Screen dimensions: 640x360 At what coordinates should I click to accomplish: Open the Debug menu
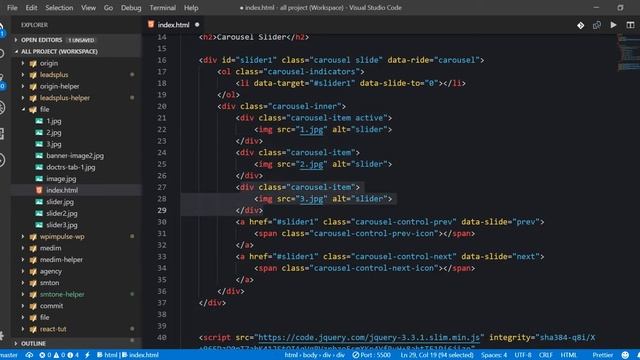click(131, 8)
